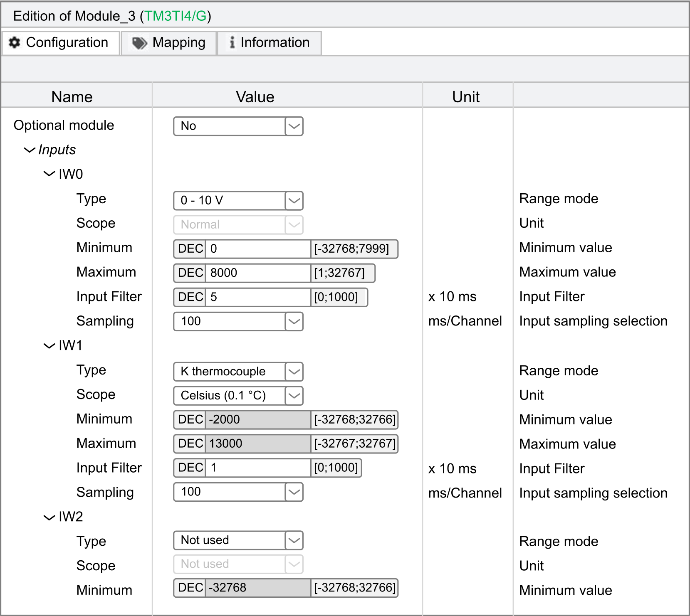Viewport: 690px width, 616px height.
Task: Select the field containing 13000
Action: 258,444
